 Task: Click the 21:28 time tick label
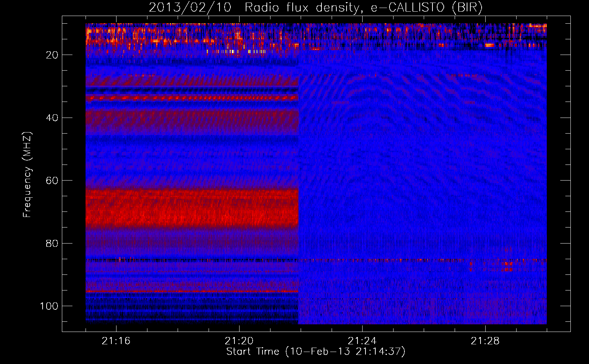click(x=485, y=341)
